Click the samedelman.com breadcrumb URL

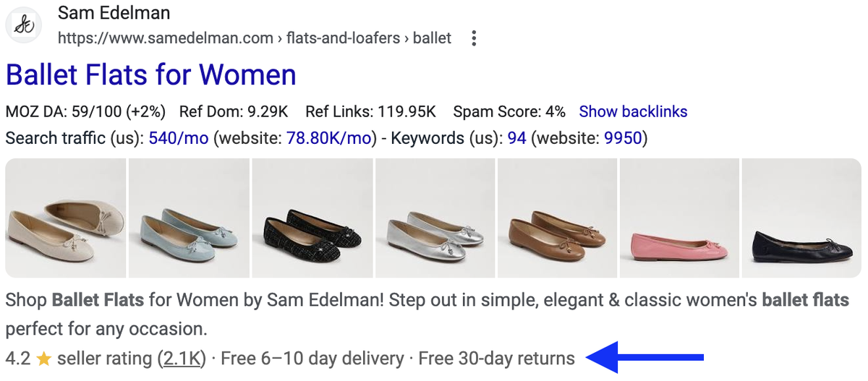(166, 38)
